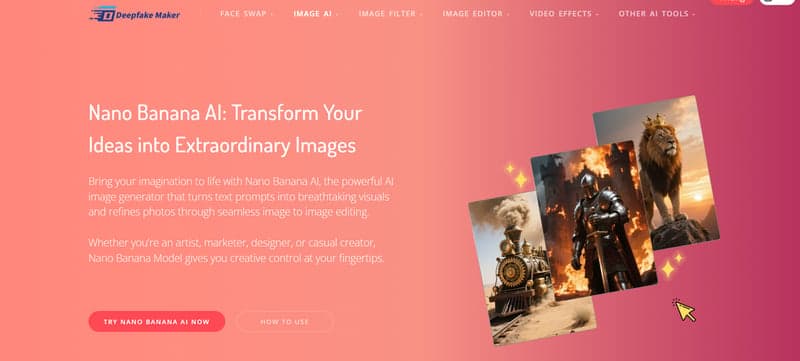Viewport: 800px width, 361px height.
Task: Click the Deepfake Maker logo
Action: [135, 14]
